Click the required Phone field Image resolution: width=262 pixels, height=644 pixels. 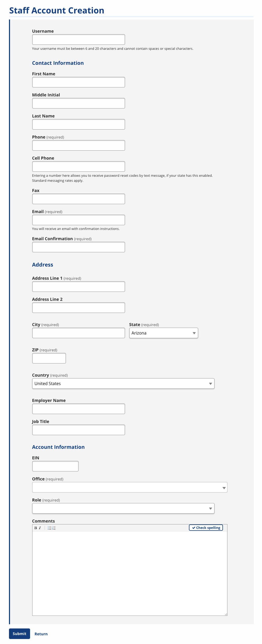click(78, 145)
